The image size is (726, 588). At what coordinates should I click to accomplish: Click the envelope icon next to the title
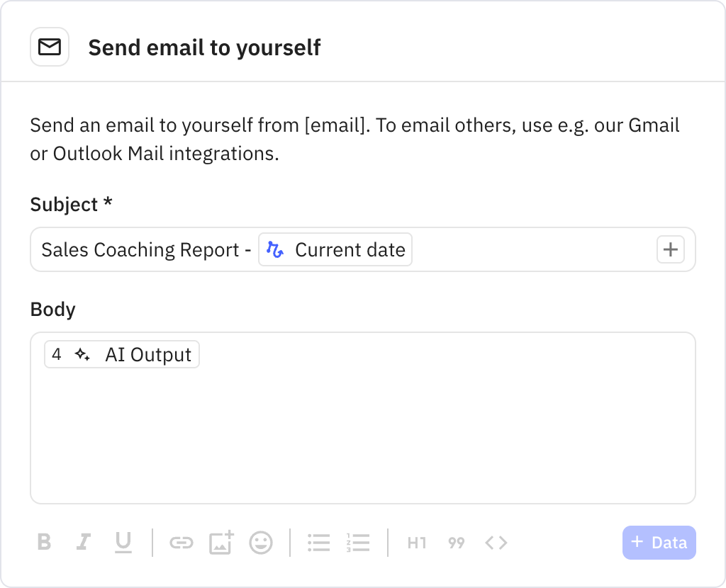(x=49, y=47)
